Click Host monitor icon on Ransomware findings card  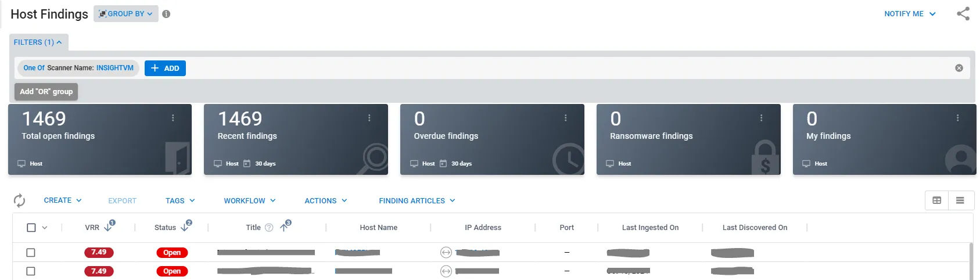[610, 164]
